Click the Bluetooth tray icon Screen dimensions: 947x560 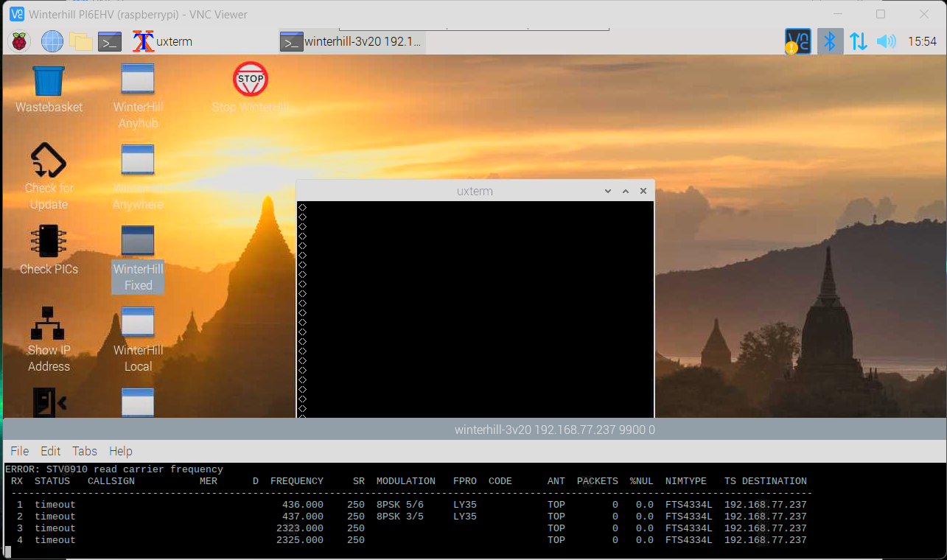(x=830, y=41)
